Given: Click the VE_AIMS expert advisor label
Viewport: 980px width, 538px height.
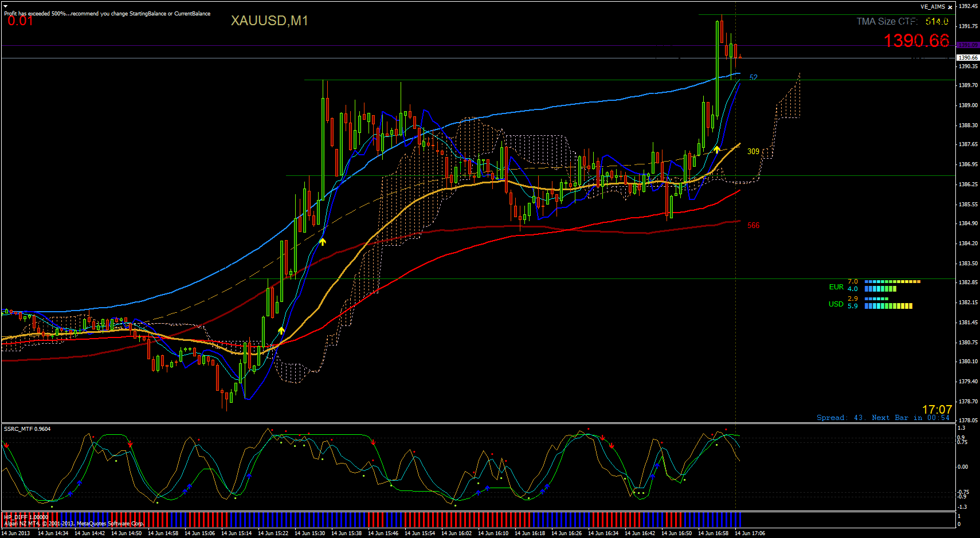Looking at the screenshot, I should click(932, 7).
